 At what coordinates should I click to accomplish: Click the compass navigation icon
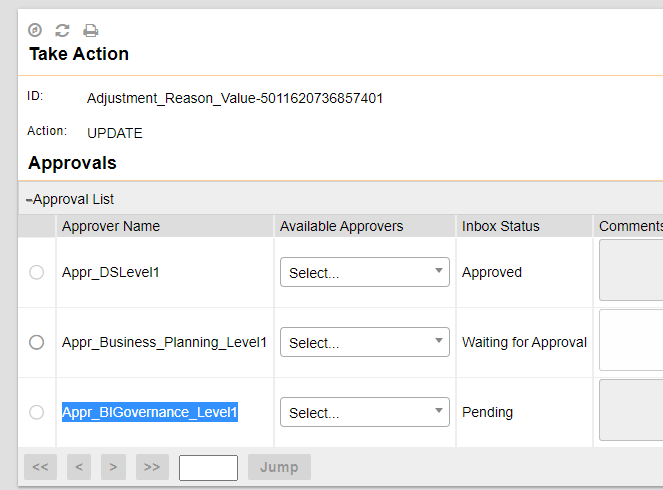coord(35,30)
